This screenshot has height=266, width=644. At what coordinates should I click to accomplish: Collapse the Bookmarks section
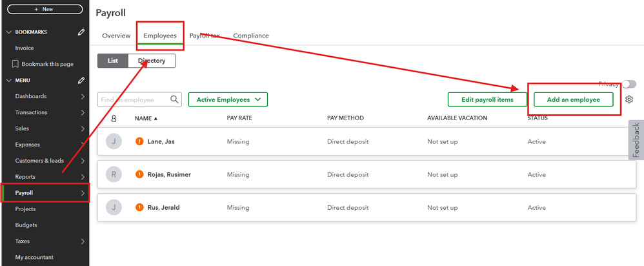click(x=8, y=32)
